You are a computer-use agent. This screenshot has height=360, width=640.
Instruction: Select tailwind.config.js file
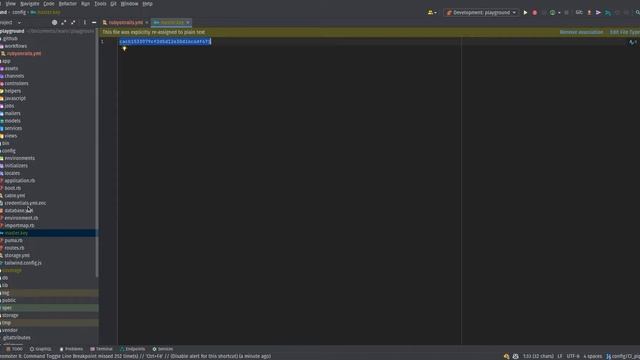click(x=23, y=263)
